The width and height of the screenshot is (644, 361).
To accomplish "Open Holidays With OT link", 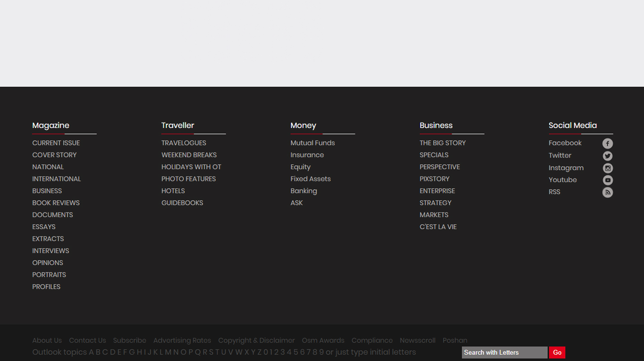I will click(x=191, y=167).
